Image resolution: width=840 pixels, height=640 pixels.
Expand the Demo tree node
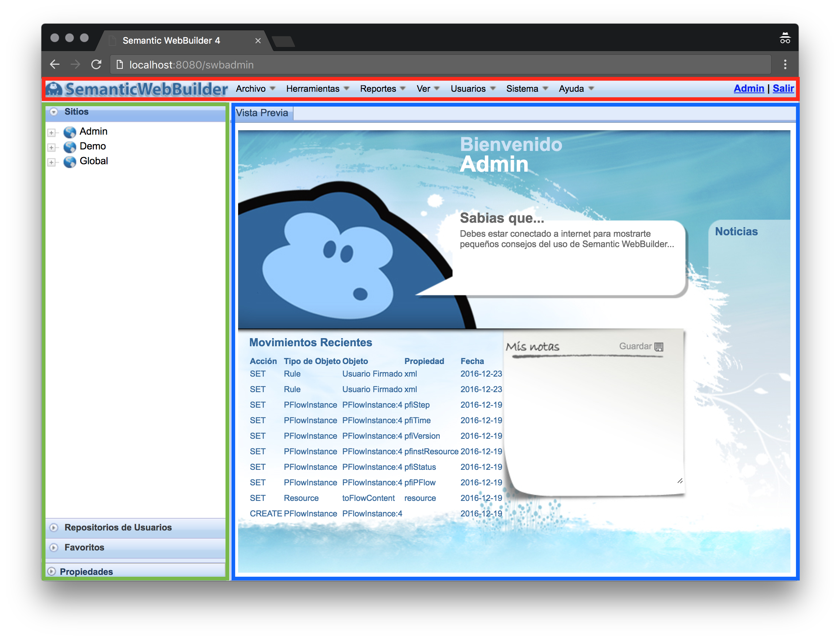[x=51, y=148]
